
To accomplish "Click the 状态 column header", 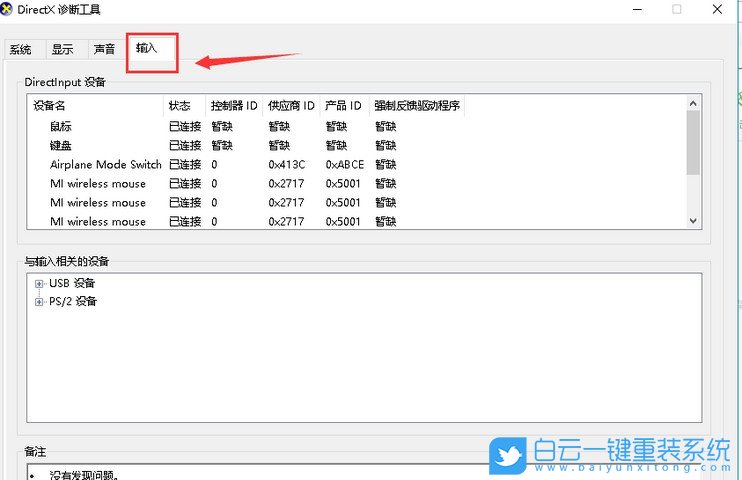I will point(180,106).
